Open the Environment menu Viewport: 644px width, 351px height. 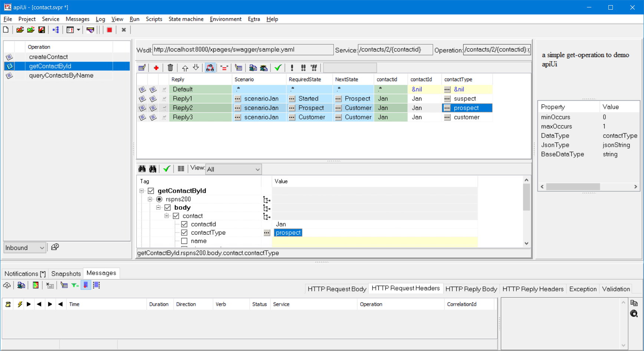pyautogui.click(x=226, y=19)
